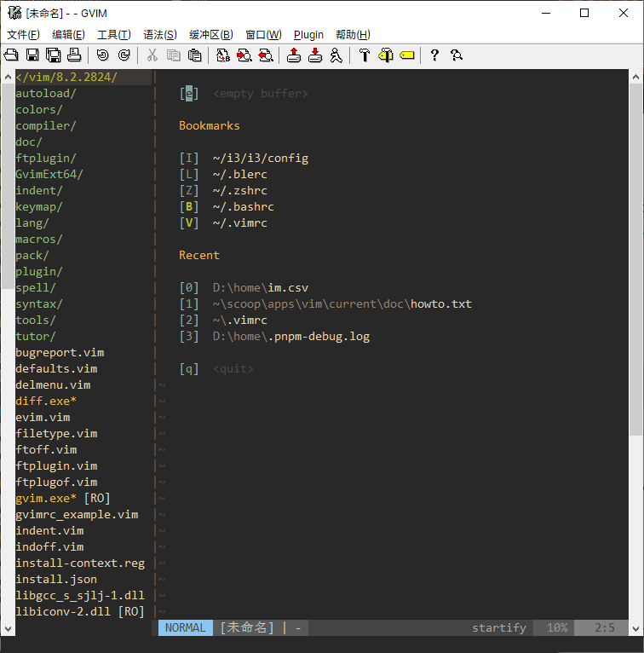Expand the colors/ directory
The image size is (644, 653).
(x=39, y=109)
